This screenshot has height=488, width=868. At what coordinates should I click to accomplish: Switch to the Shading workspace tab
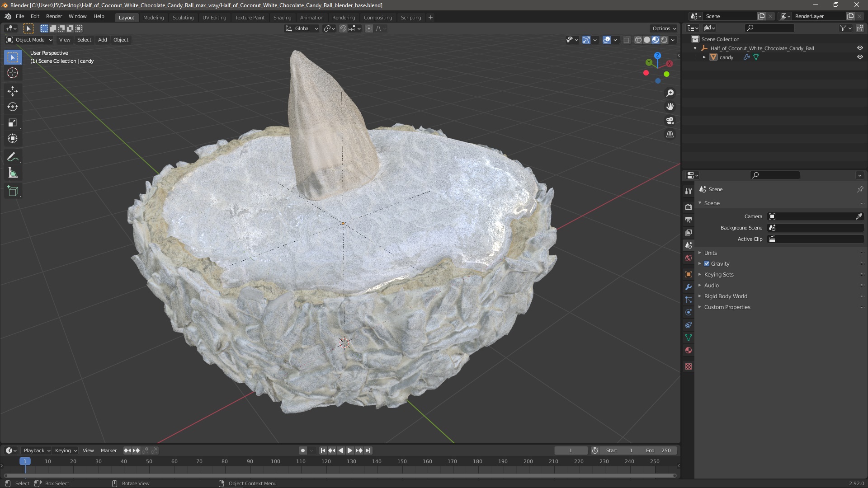pyautogui.click(x=282, y=18)
